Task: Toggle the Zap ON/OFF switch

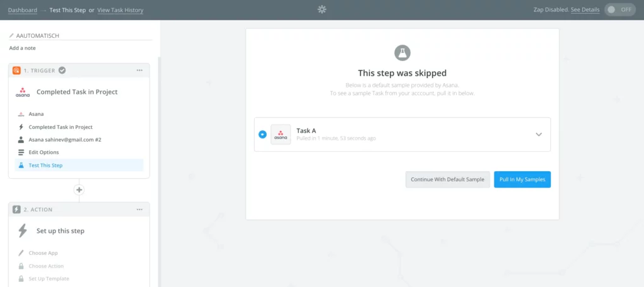Action: [619, 10]
